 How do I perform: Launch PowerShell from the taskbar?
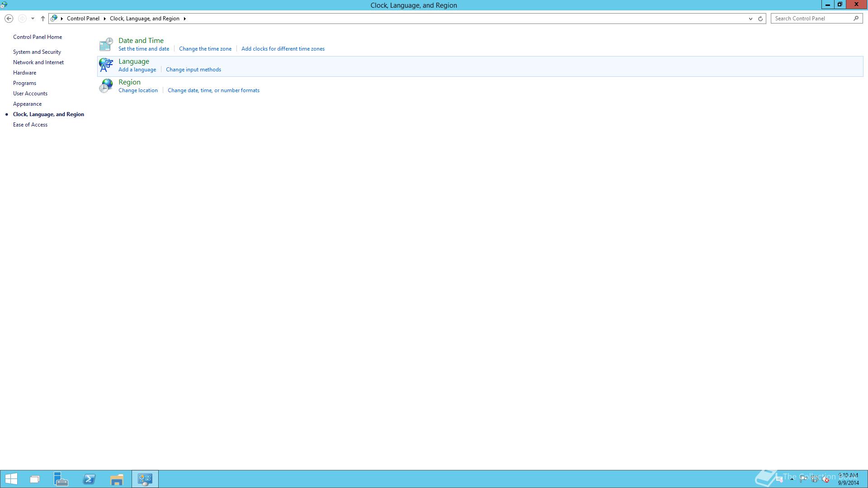click(89, 479)
